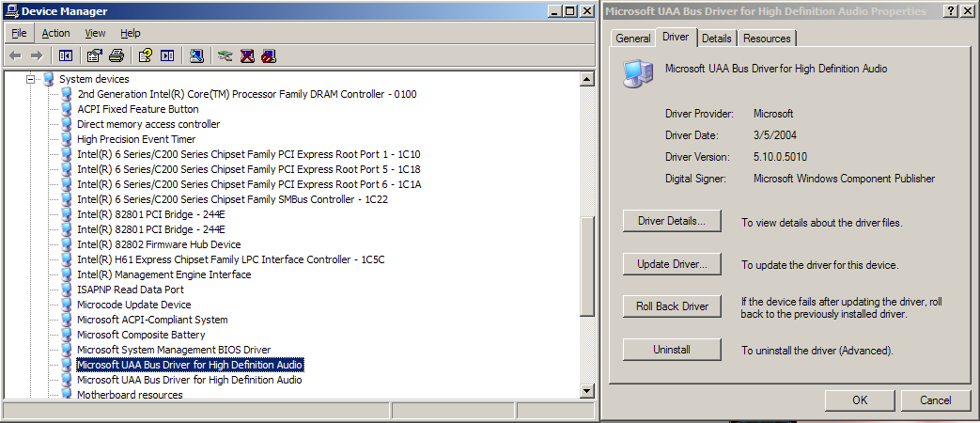980x423 pixels.
Task: Select Motherboard resources
Action: click(x=130, y=394)
